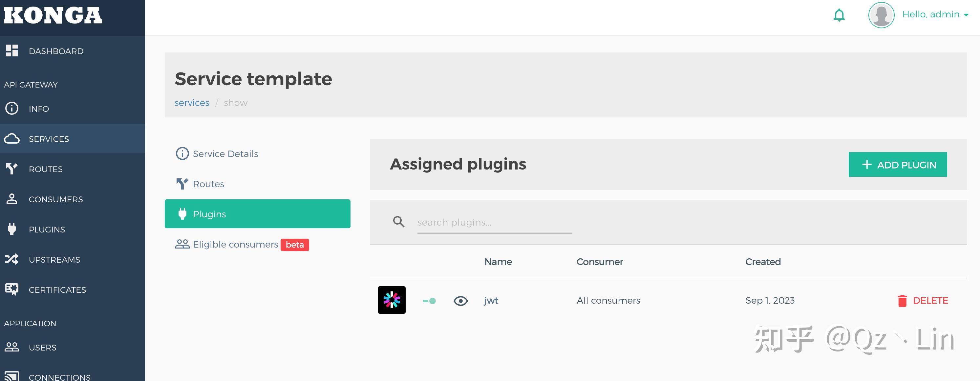Click the Routes fork icon in sidebar
The width and height of the screenshot is (980, 381).
click(x=12, y=169)
